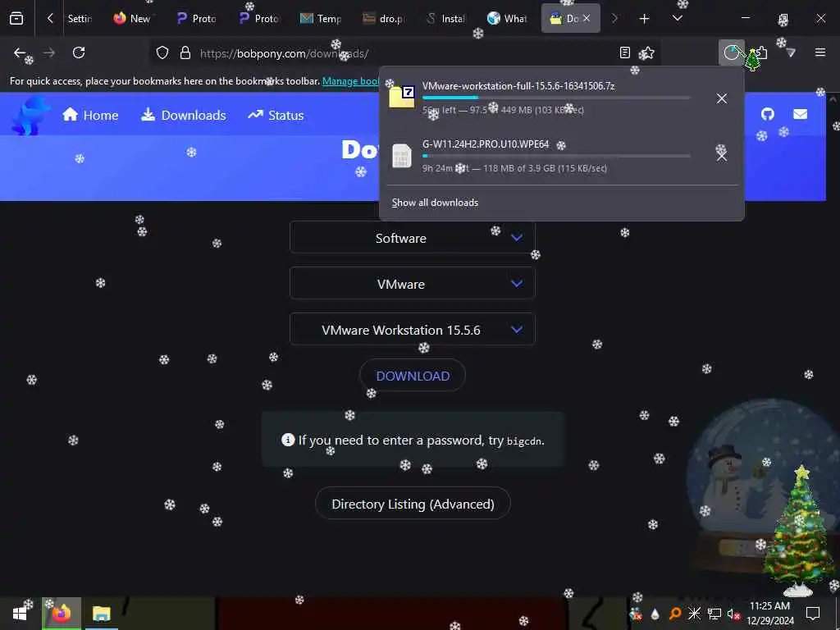Click the snowflake tray icon
This screenshot has height=630, width=840.
(x=694, y=614)
